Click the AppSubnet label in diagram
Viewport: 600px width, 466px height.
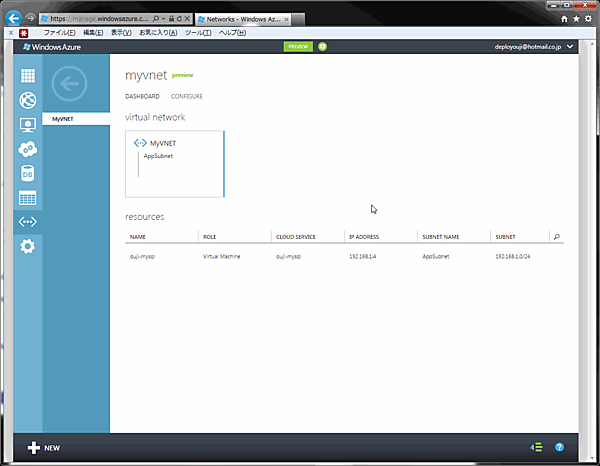tap(158, 156)
